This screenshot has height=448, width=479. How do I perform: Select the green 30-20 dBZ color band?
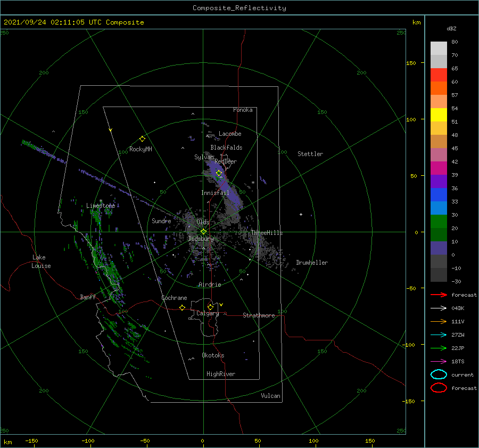439,222
